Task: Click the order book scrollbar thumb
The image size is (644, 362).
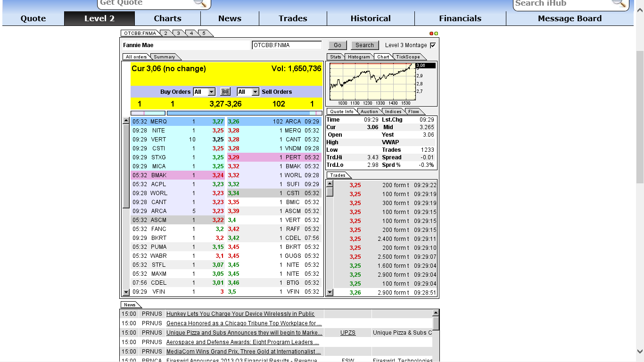Action: tap(126, 166)
